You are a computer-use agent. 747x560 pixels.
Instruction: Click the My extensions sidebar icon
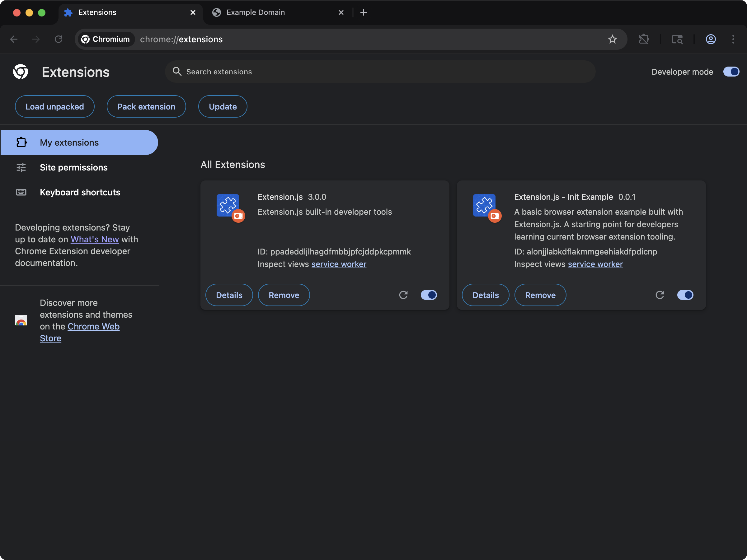21,142
